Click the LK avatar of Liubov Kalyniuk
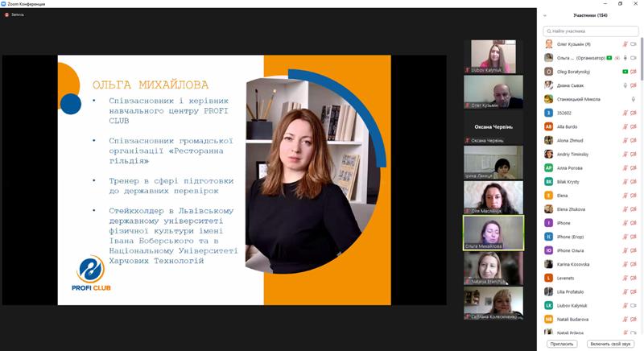The image size is (644, 351). coord(549,305)
